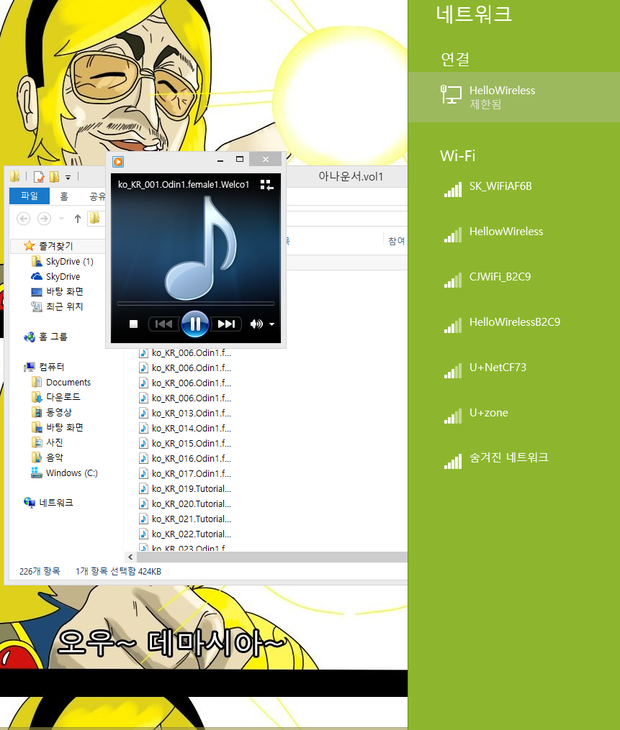Switch the media player to library view
Image resolution: width=620 pixels, height=730 pixels.
click(x=267, y=185)
